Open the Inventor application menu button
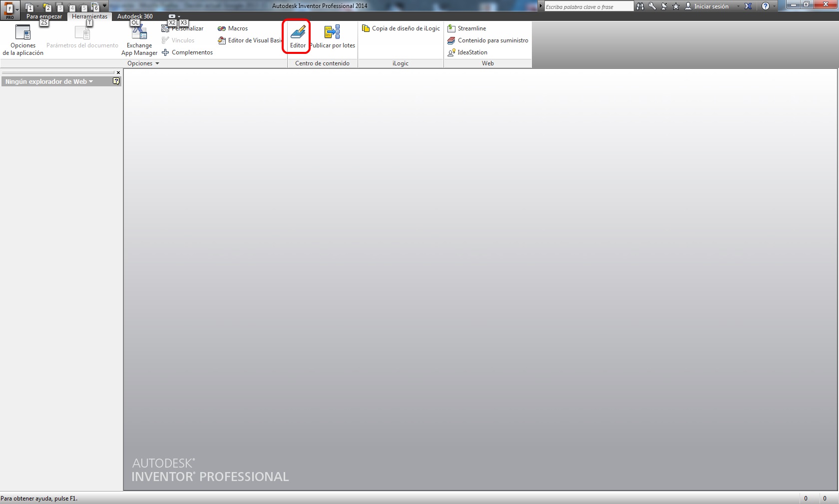839x504 pixels. [x=10, y=10]
